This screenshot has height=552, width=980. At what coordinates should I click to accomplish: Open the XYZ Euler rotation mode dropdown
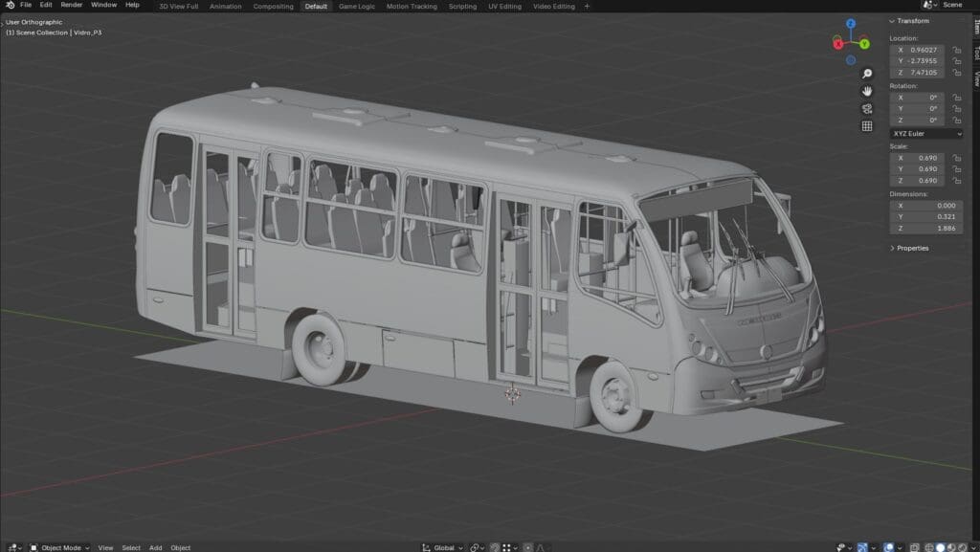tap(925, 134)
